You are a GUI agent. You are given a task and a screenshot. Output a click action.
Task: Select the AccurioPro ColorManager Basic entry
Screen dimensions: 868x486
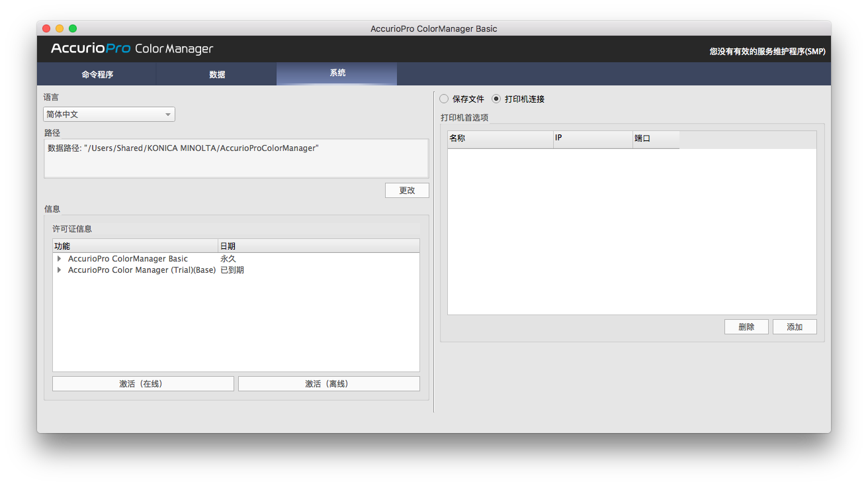click(128, 259)
